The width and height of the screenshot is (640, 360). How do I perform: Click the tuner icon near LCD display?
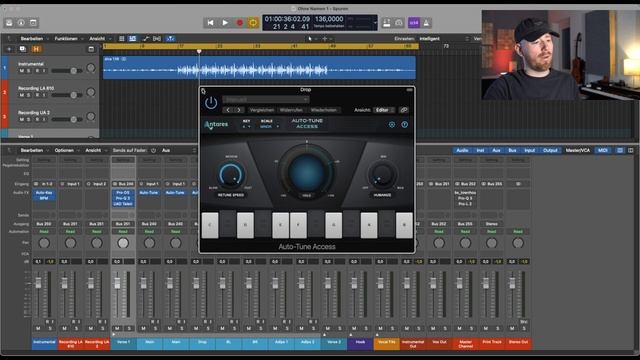pos(399,23)
